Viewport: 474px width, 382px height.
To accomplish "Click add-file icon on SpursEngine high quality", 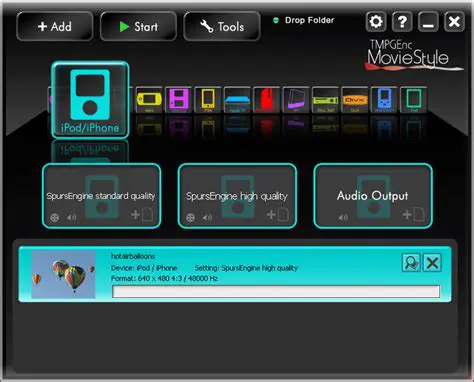I will [278, 215].
